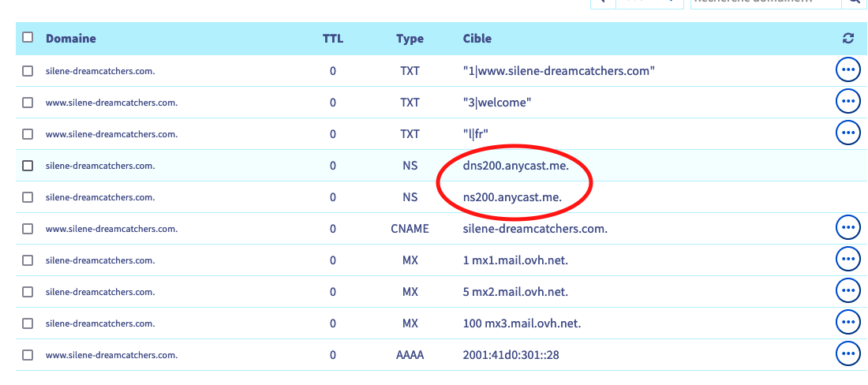Tick the select-all checkbox in header
The image size is (868, 385).
[28, 38]
